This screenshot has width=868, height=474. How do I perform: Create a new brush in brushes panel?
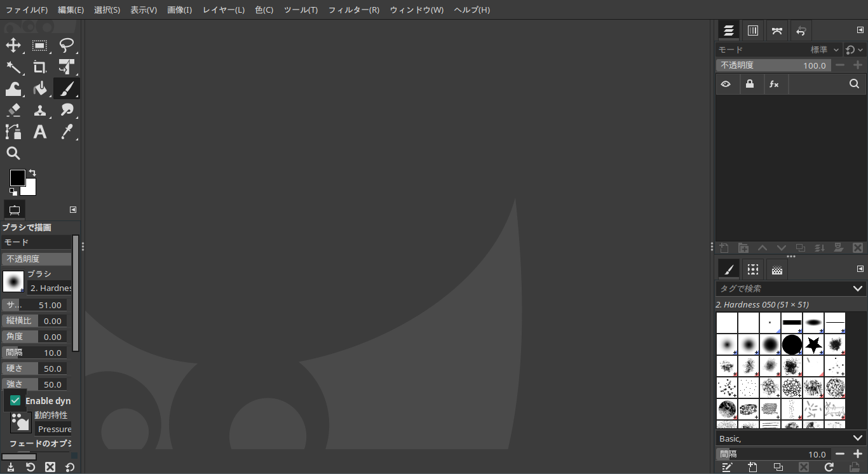(x=753, y=468)
